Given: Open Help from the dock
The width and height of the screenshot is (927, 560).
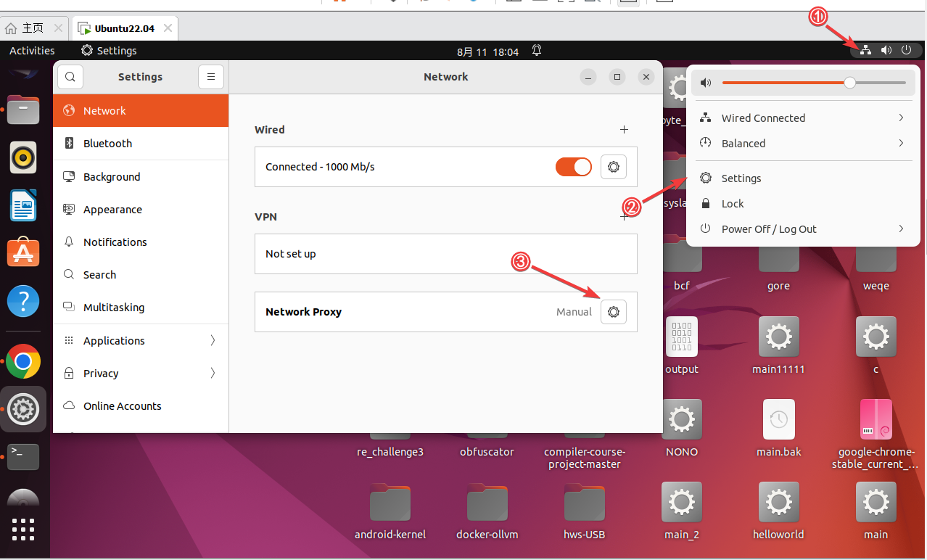Looking at the screenshot, I should point(23,301).
